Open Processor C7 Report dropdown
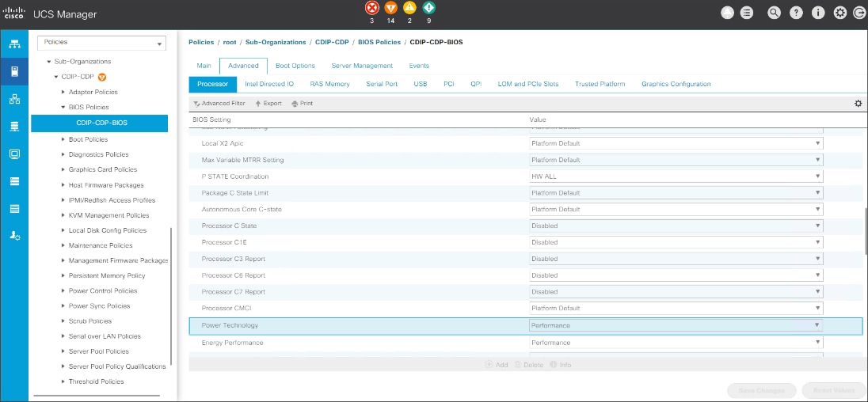868x402 pixels. coord(676,292)
